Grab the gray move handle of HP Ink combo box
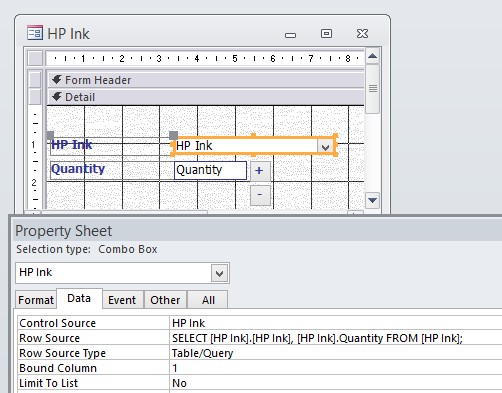Image resolution: width=502 pixels, height=393 pixels. pyautogui.click(x=173, y=135)
